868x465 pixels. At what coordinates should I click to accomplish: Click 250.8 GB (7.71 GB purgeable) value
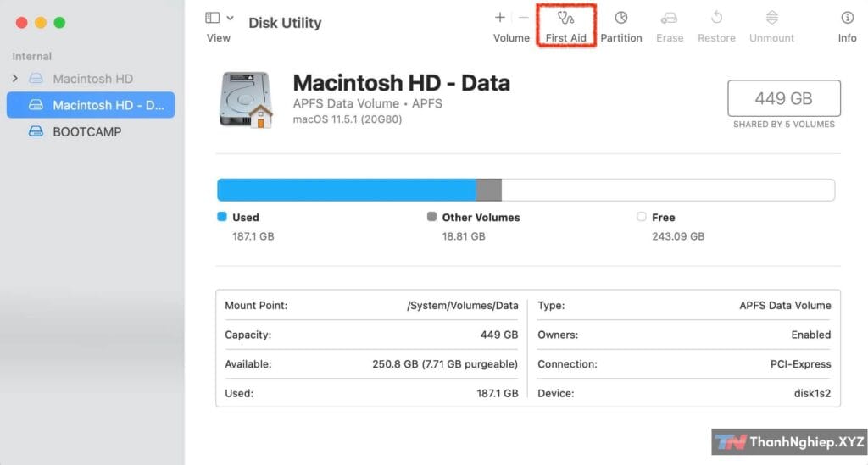coord(445,364)
